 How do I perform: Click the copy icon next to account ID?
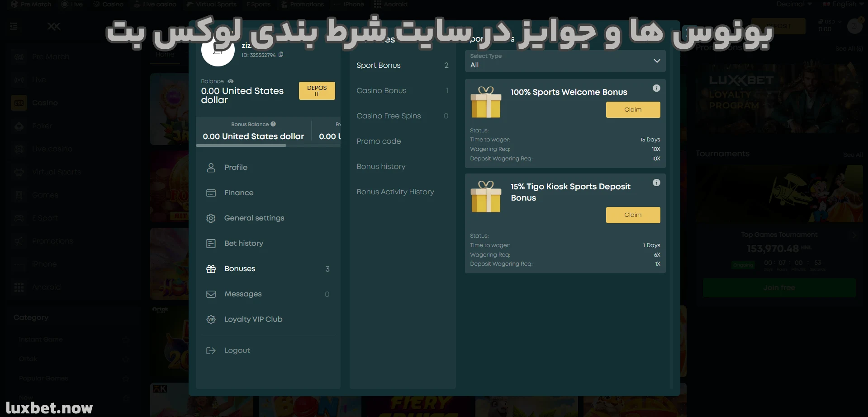(281, 54)
